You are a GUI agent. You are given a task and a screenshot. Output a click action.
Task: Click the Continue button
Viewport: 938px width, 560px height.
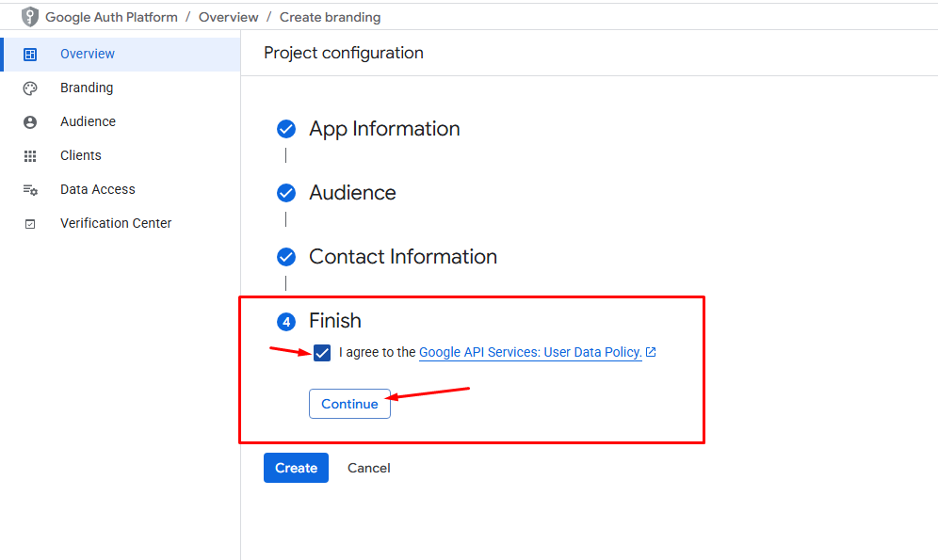[350, 404]
